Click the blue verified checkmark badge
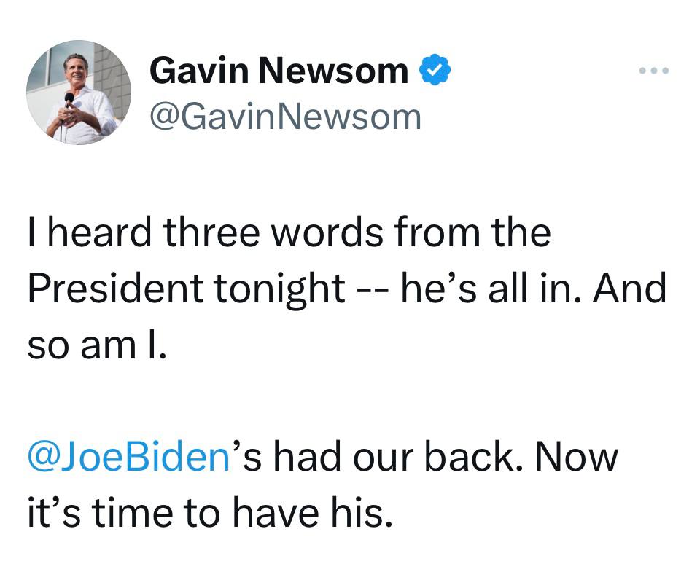The image size is (700, 588). point(435,71)
